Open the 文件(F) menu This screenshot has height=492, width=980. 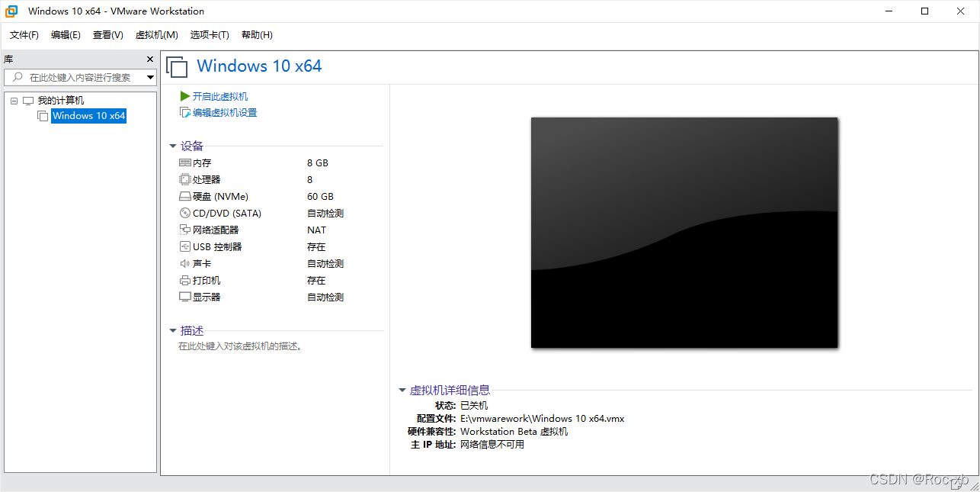click(24, 35)
